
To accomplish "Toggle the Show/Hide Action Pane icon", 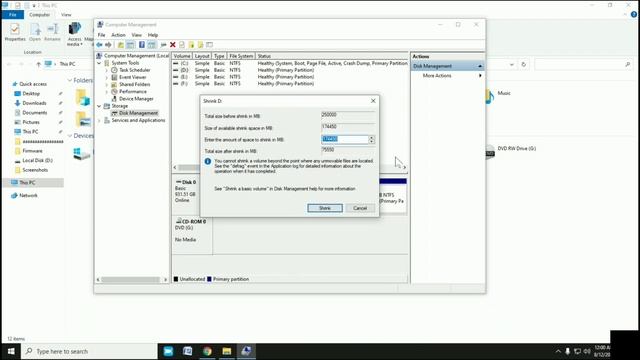I will [x=151, y=44].
